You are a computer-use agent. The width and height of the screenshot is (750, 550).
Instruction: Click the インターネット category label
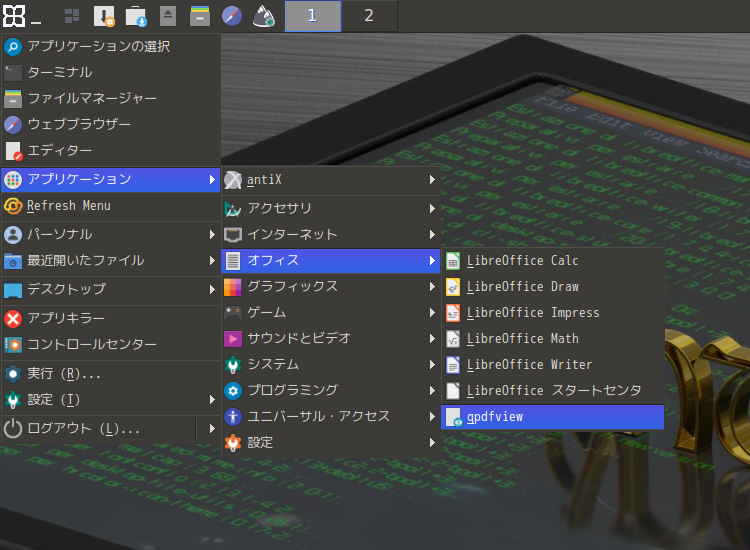point(292,234)
